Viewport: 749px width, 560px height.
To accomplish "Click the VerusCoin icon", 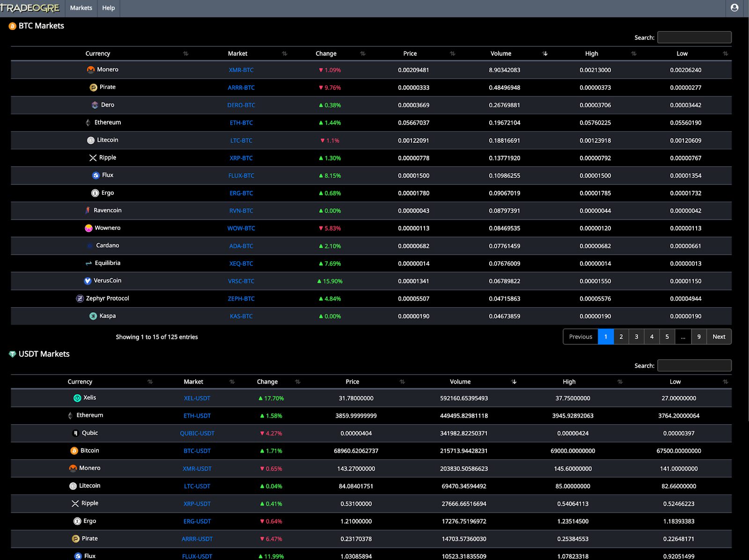I will point(88,281).
